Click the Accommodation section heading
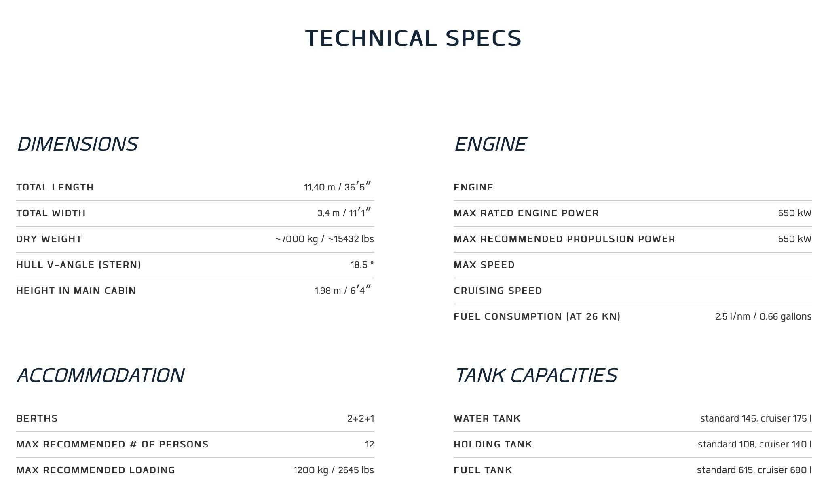The image size is (828, 504). (100, 375)
